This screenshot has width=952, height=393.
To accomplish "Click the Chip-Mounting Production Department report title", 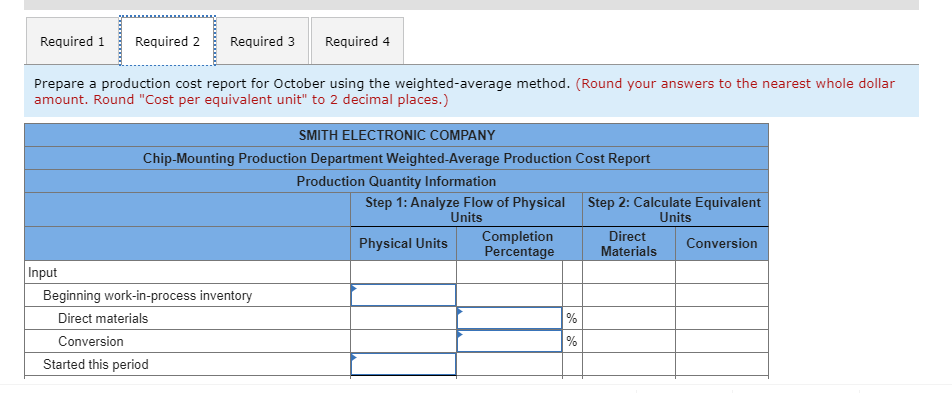I will point(396,159).
